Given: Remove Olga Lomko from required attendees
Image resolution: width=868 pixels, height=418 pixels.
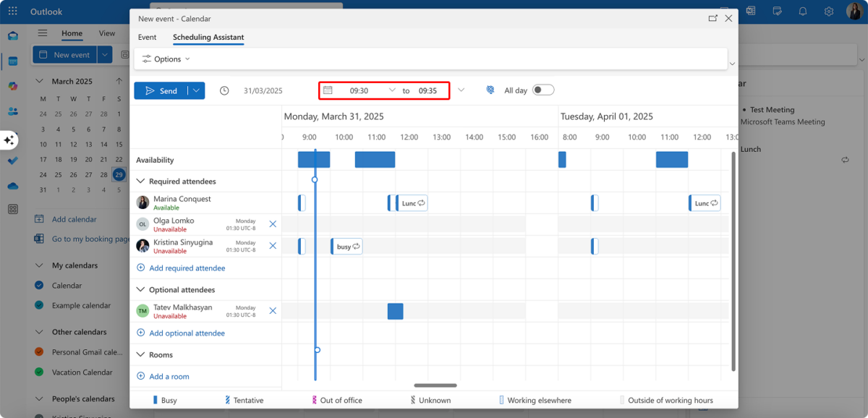Looking at the screenshot, I should coord(273,224).
